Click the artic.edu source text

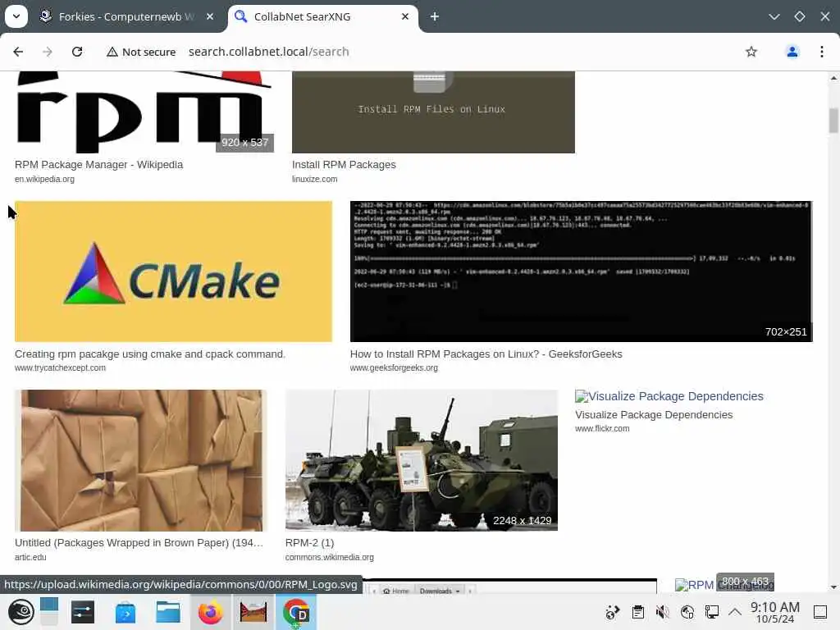[30, 557]
